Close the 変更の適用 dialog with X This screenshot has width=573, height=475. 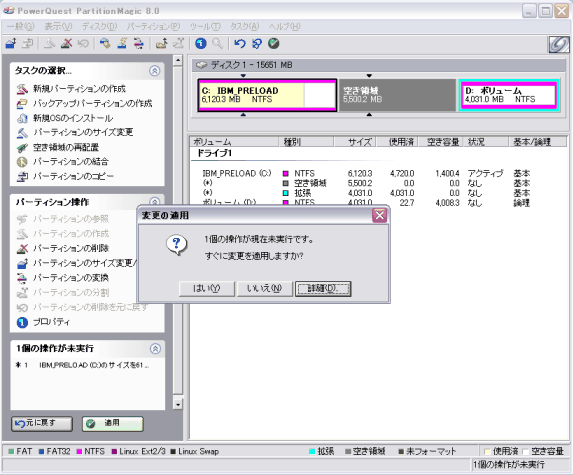click(x=380, y=215)
